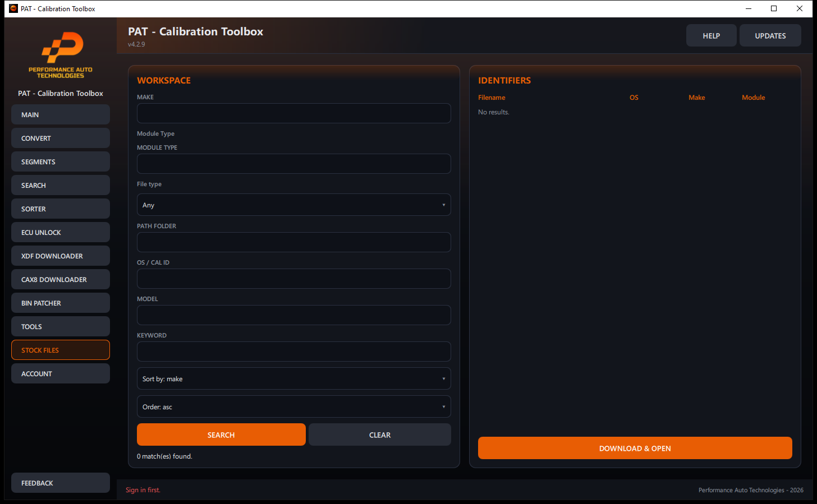817x504 pixels.
Task: Expand the Order: asc dropdown
Action: pyautogui.click(x=294, y=406)
